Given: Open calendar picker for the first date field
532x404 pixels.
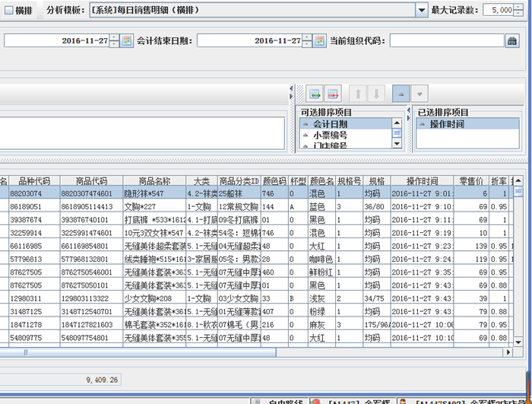Looking at the screenshot, I should (x=127, y=40).
